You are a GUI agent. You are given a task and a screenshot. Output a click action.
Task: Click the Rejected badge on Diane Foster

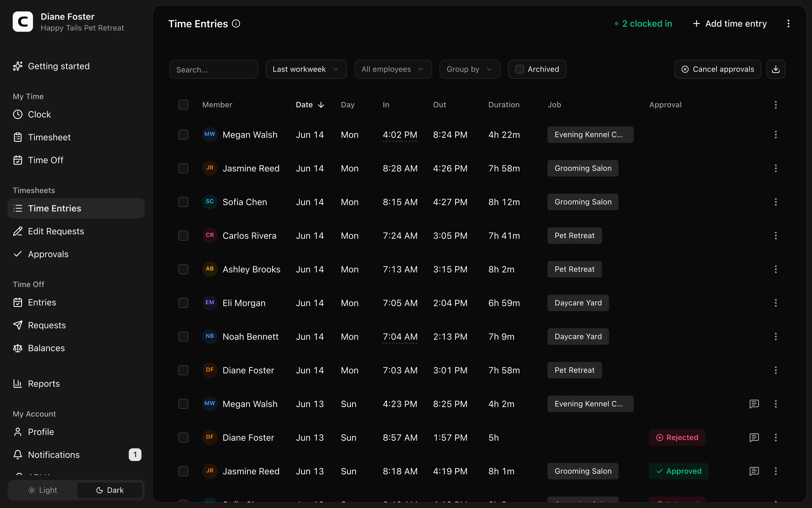[x=677, y=438]
